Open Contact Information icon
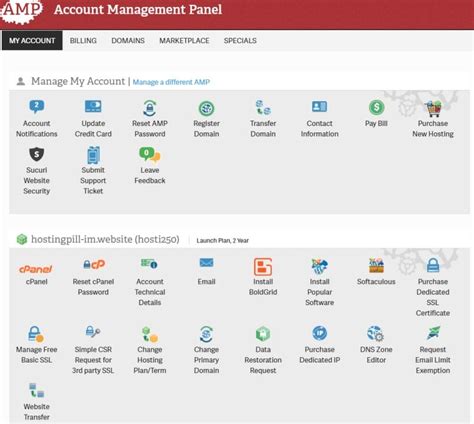 pyautogui.click(x=319, y=107)
